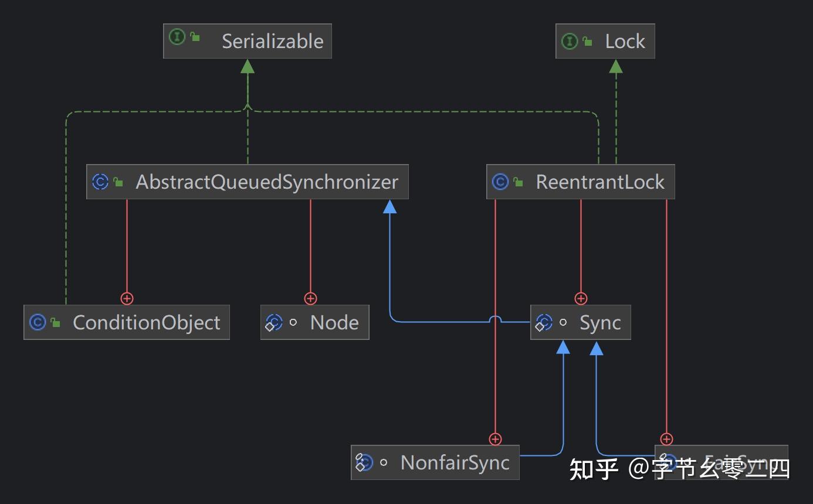This screenshot has width=813, height=504.
Task: Select the AbstractQueuedSynchronizer node label
Action: point(267,182)
